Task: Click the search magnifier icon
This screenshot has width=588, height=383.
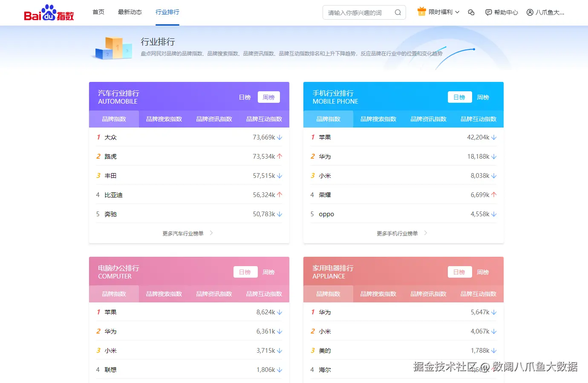Action: tap(398, 12)
